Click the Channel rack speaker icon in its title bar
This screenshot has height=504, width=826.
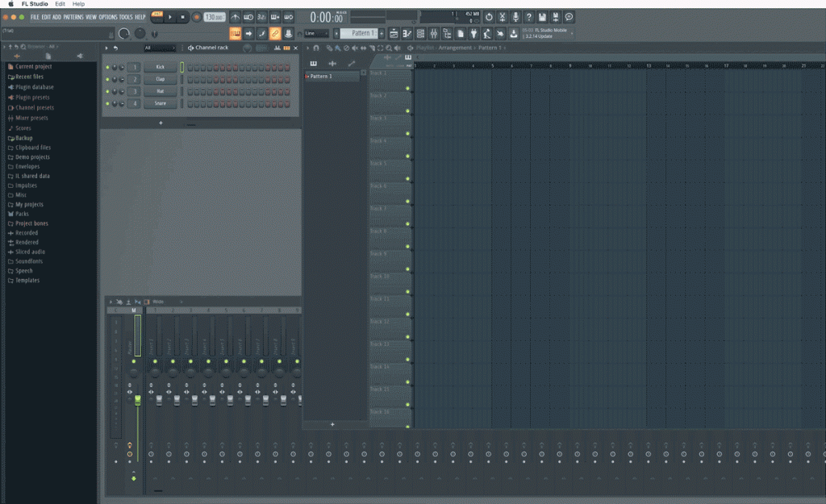[x=190, y=48]
